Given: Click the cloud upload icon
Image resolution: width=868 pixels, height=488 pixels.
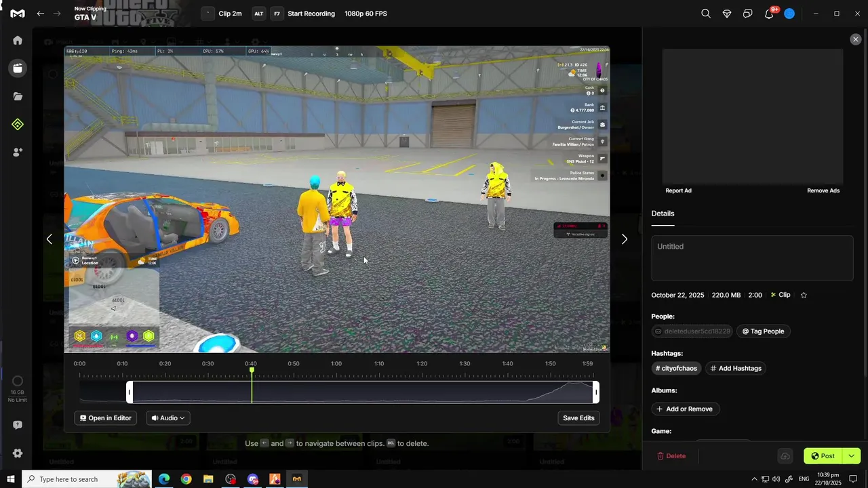Looking at the screenshot, I should (785, 456).
